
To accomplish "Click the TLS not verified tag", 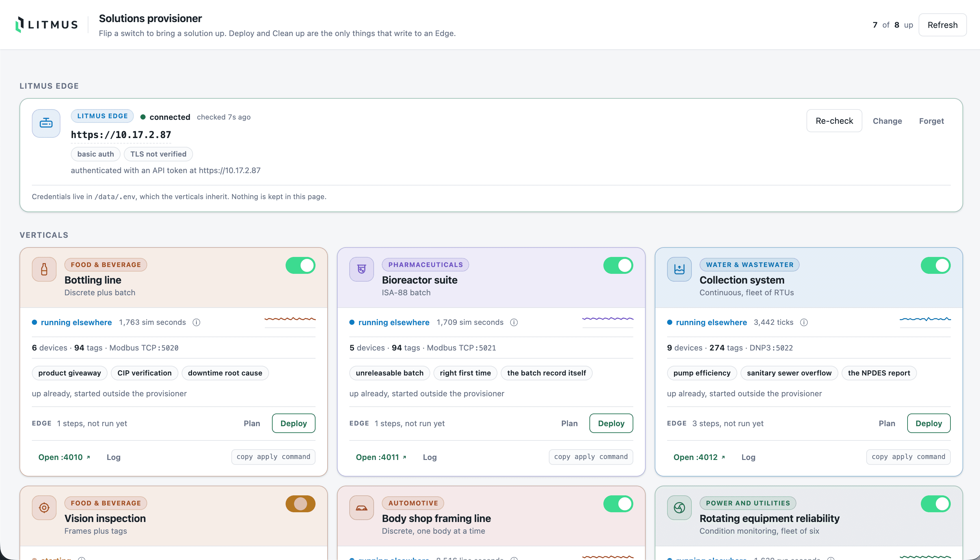I will click(x=158, y=154).
